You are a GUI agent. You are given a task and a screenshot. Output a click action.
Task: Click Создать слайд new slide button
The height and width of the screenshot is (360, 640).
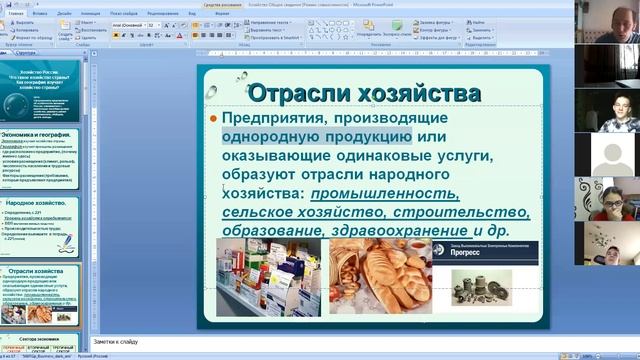point(64,30)
